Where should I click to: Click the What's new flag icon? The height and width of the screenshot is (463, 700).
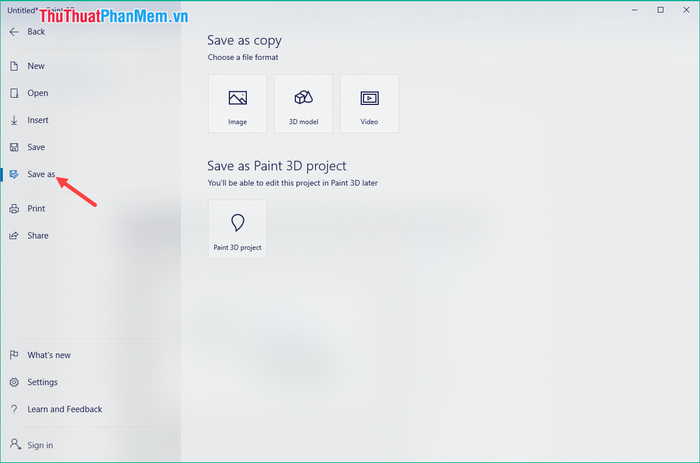tap(14, 355)
